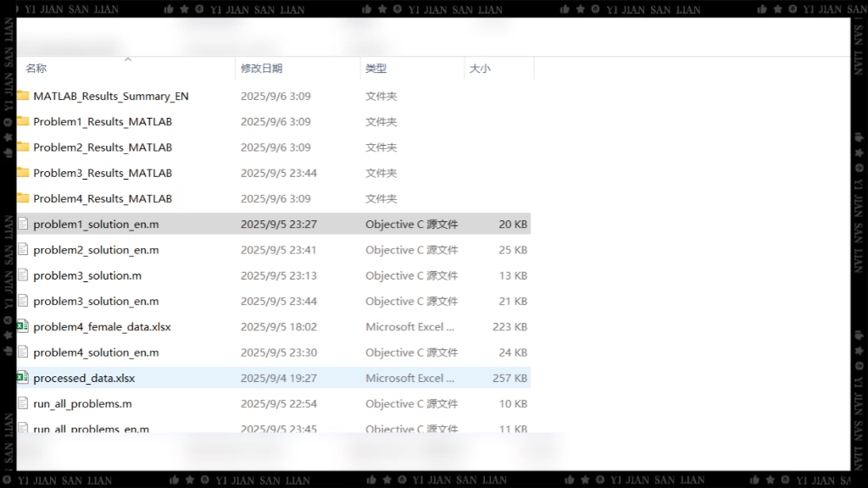Select file name problem3_solution.m
This screenshot has width=868, height=488.
[x=87, y=275]
